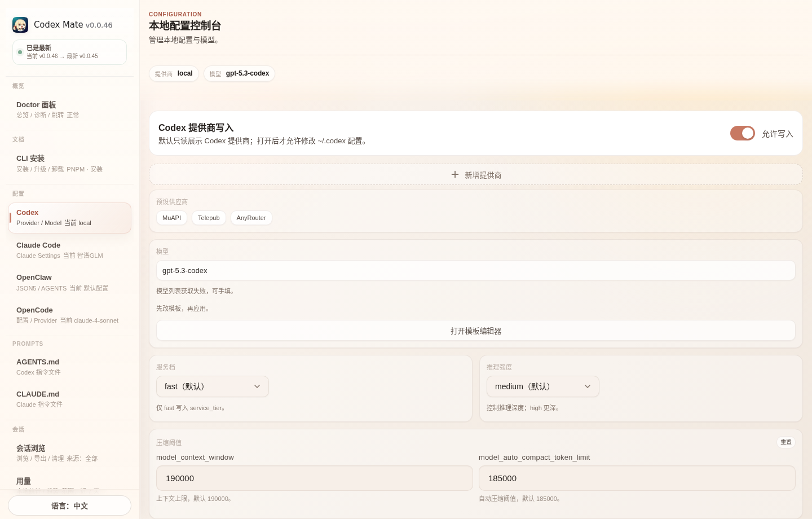Image resolution: width=812 pixels, height=519 pixels.
Task: Toggle the 允许写入 switch
Action: point(743,133)
